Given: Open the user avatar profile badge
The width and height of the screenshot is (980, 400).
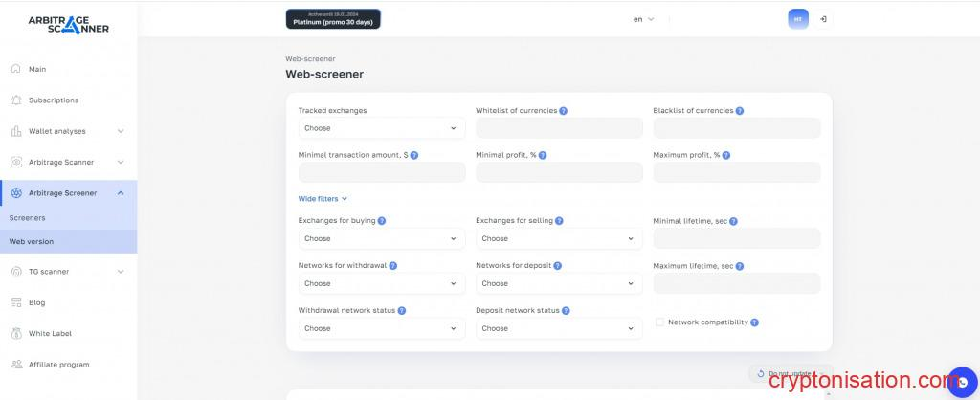Looking at the screenshot, I should coord(797,19).
